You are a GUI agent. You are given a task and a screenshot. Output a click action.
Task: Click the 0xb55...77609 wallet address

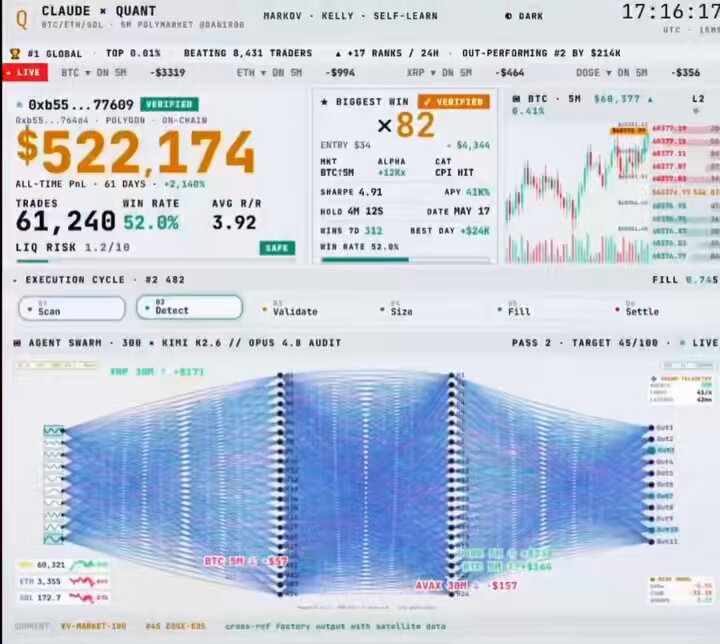(x=81, y=105)
